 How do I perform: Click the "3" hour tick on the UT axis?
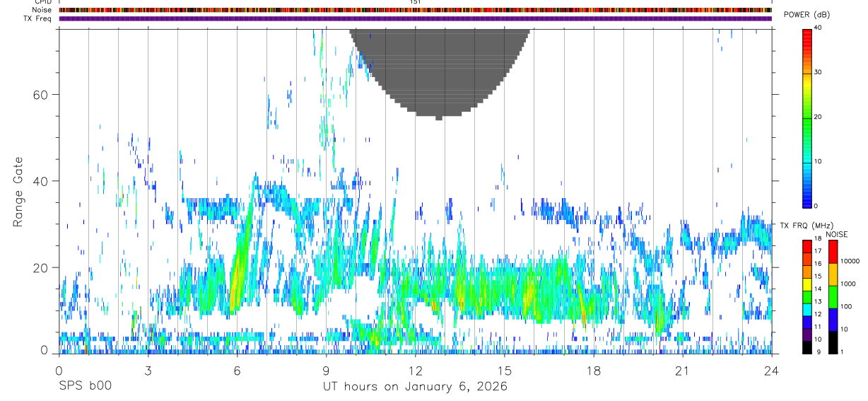tap(148, 371)
